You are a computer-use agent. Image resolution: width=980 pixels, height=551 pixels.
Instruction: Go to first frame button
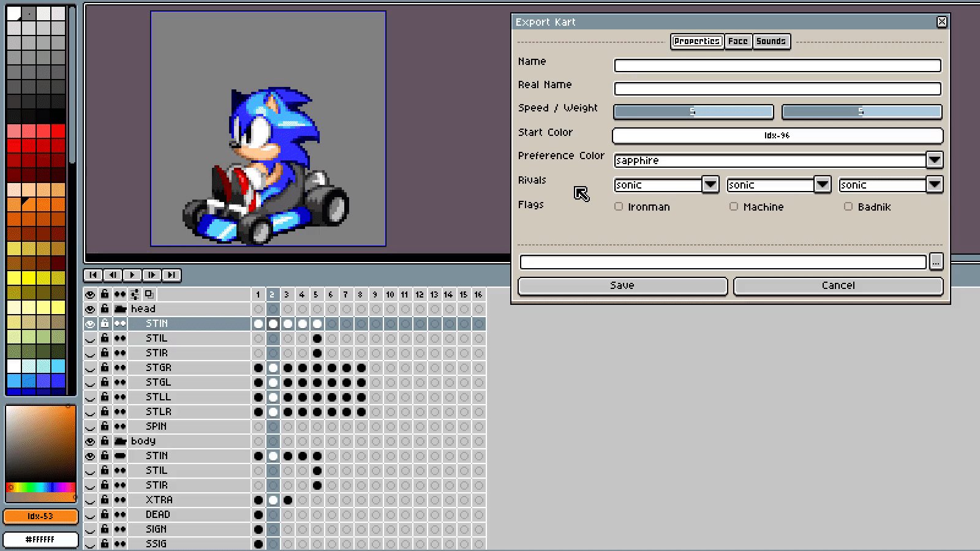point(92,275)
